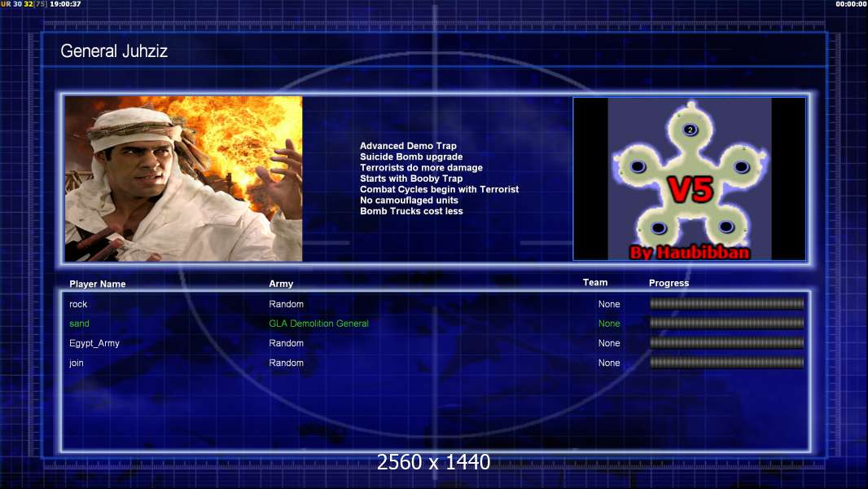The width and height of the screenshot is (868, 489).
Task: Click the loading progress bar for join
Action: pos(726,363)
